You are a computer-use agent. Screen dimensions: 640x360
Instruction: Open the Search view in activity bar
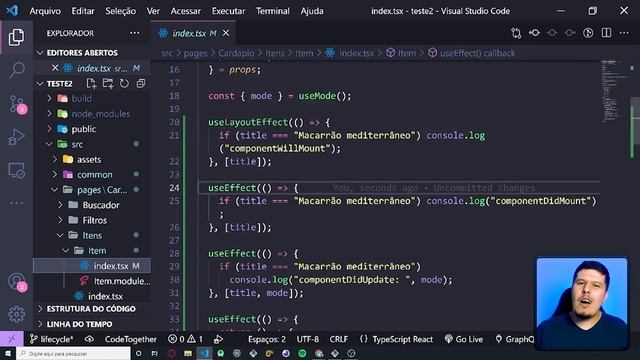pos(16,70)
